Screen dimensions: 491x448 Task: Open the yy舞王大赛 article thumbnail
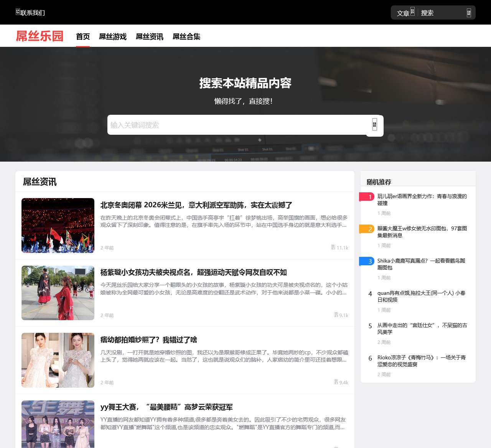[x=58, y=424]
